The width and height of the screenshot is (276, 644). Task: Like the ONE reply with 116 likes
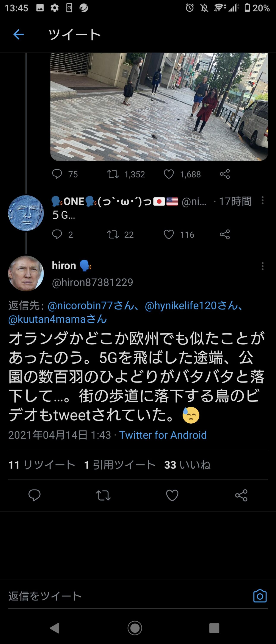169,235
